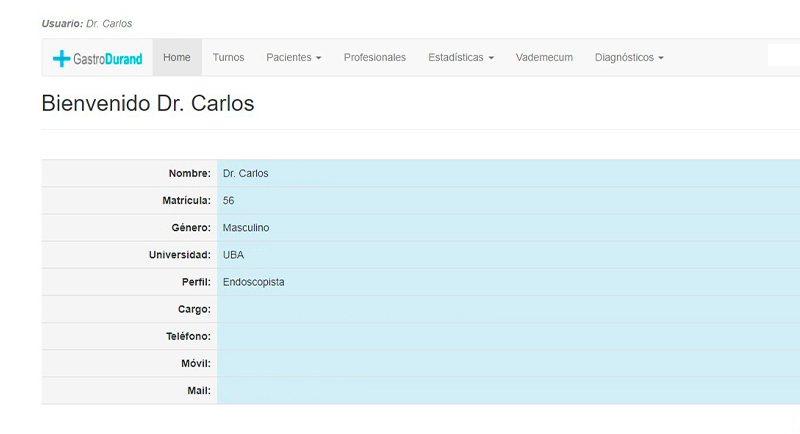Click the blue cross GastroDurand logo icon
800x434 pixels.
pos(62,59)
